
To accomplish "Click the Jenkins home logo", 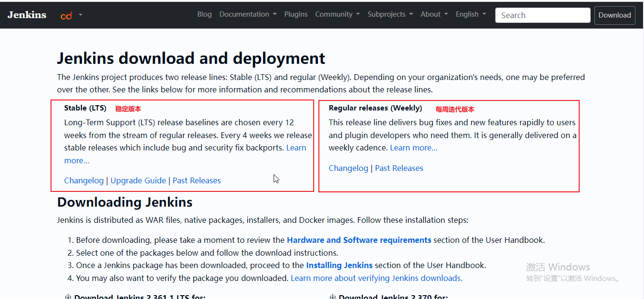I will click(27, 14).
